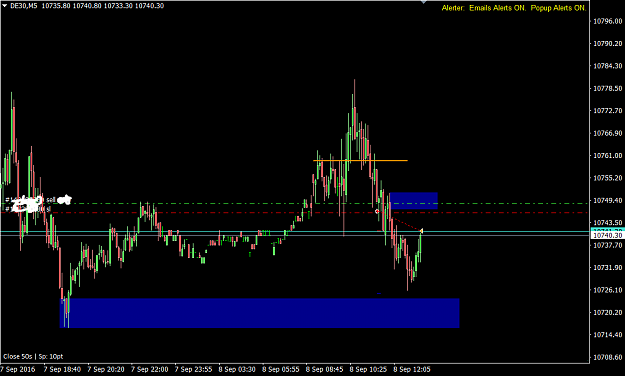The width and height of the screenshot is (625, 376).
Task: Select the cyan horizontal price line
Action: click(295, 232)
